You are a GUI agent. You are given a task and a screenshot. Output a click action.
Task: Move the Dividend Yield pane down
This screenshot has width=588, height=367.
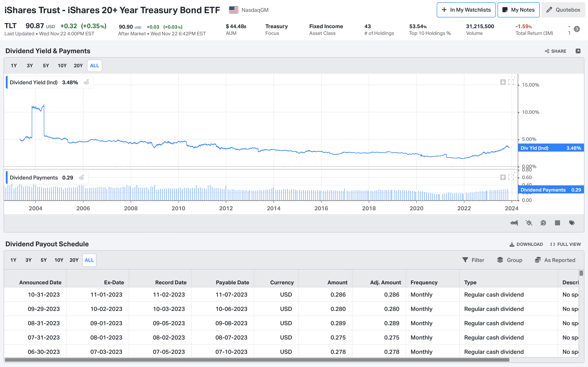[503, 82]
